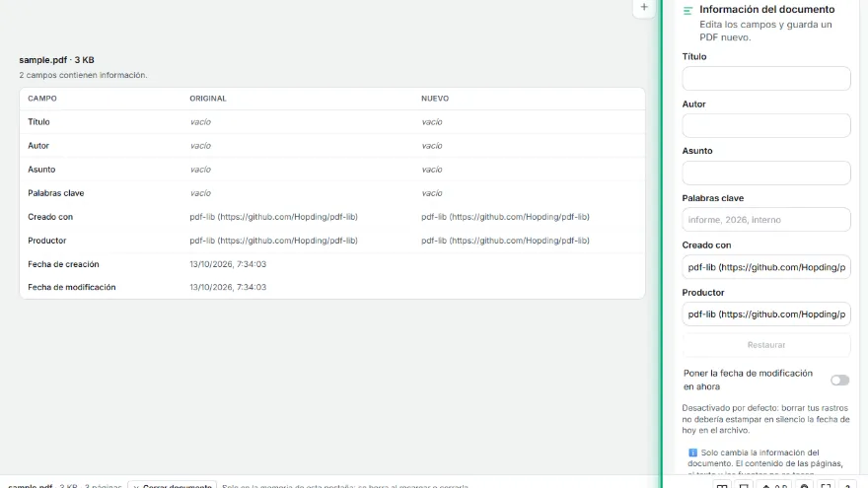Click the 'sample.pdf · 3 KB' file heading
Screen dimensions: 868x488
click(56, 60)
